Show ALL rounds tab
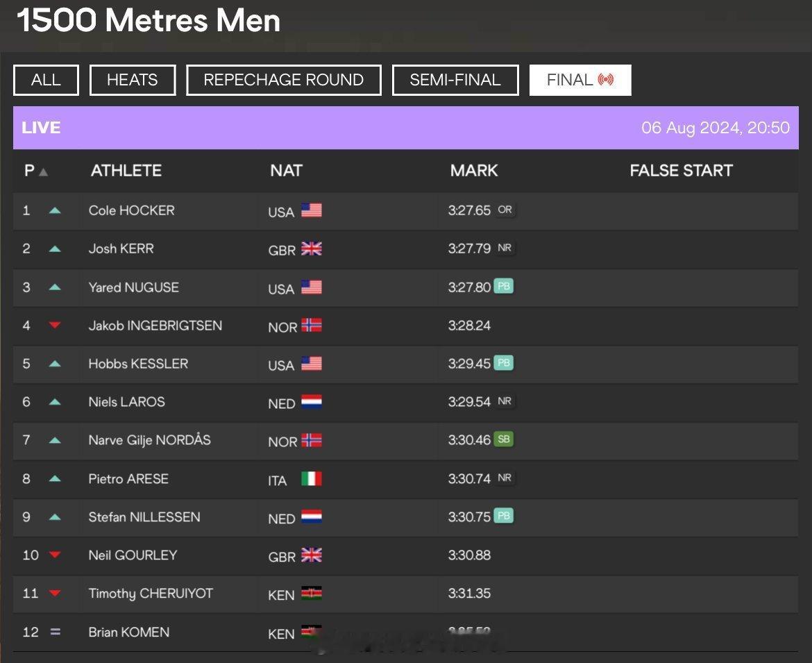 tap(46, 80)
